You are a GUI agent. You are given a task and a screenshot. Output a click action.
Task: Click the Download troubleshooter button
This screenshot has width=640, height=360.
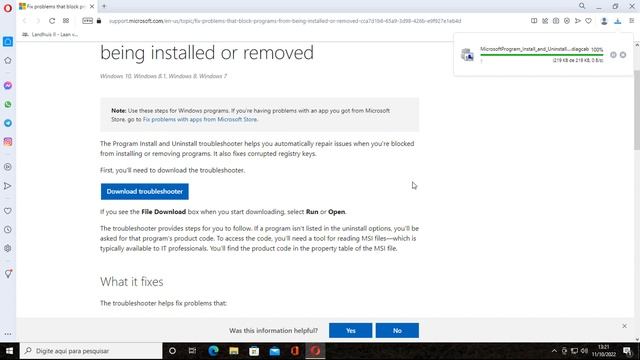coord(144,191)
